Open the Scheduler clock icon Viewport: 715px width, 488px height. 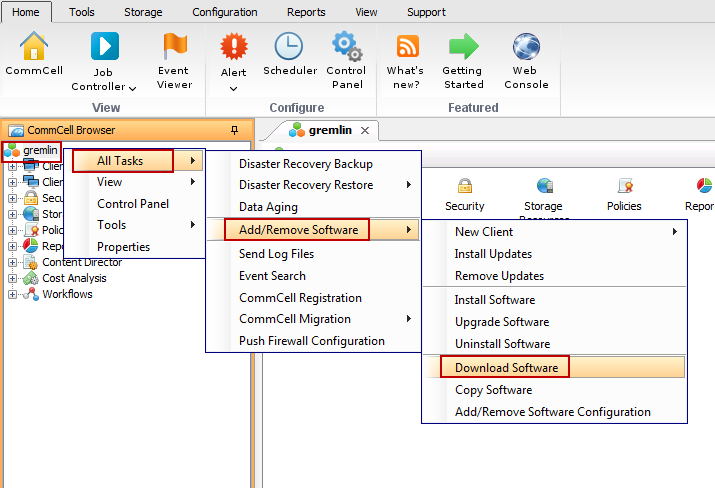pyautogui.click(x=289, y=46)
